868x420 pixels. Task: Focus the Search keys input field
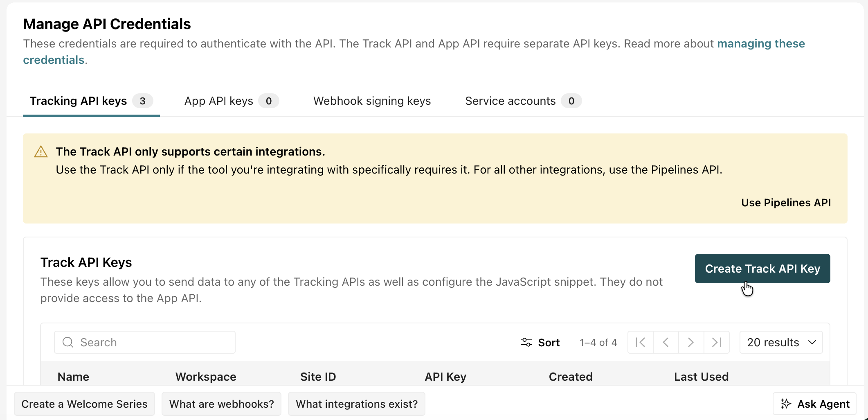pyautogui.click(x=145, y=342)
